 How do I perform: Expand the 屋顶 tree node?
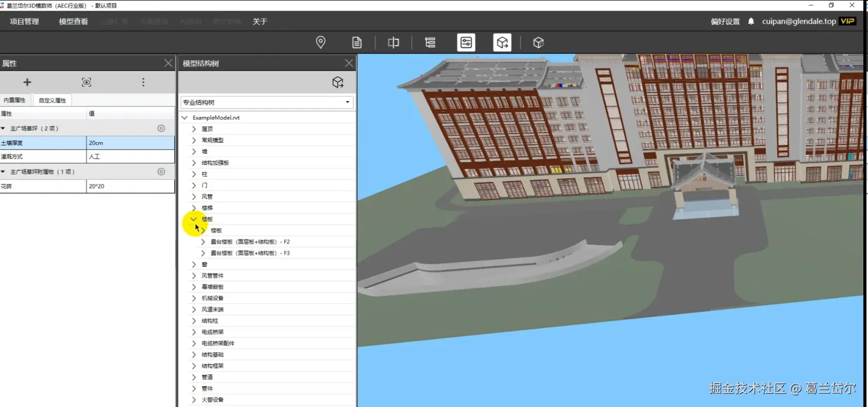point(194,129)
